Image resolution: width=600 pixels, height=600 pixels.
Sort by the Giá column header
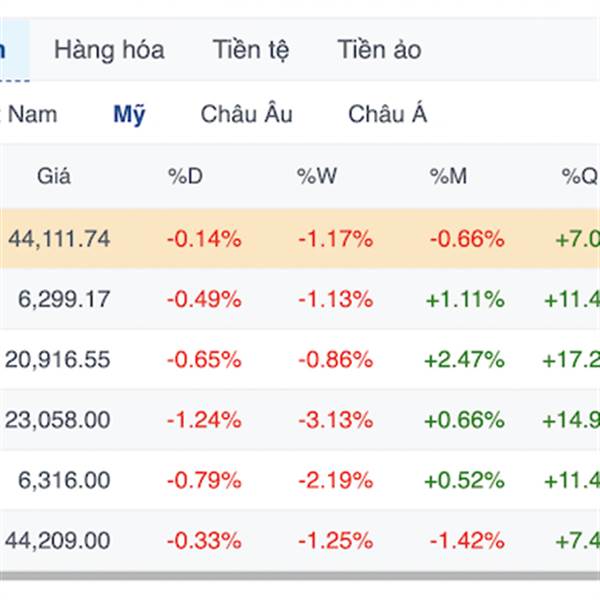[x=54, y=176]
